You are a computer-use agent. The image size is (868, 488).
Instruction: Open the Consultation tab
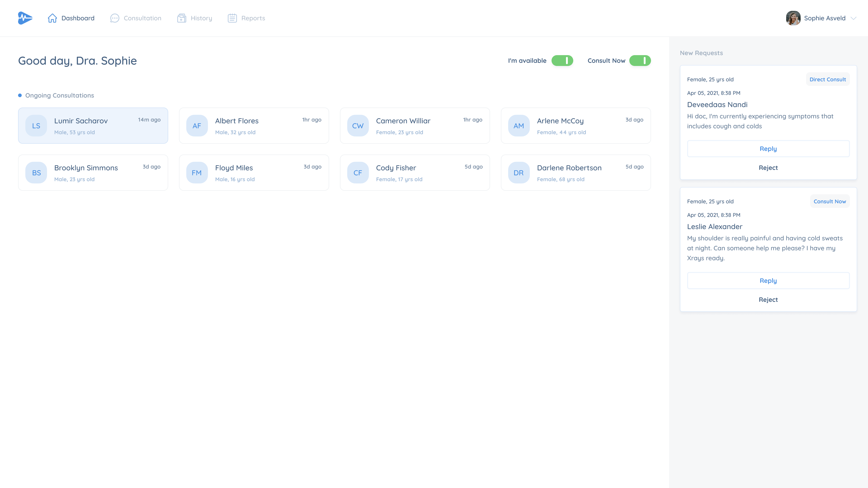pyautogui.click(x=136, y=18)
